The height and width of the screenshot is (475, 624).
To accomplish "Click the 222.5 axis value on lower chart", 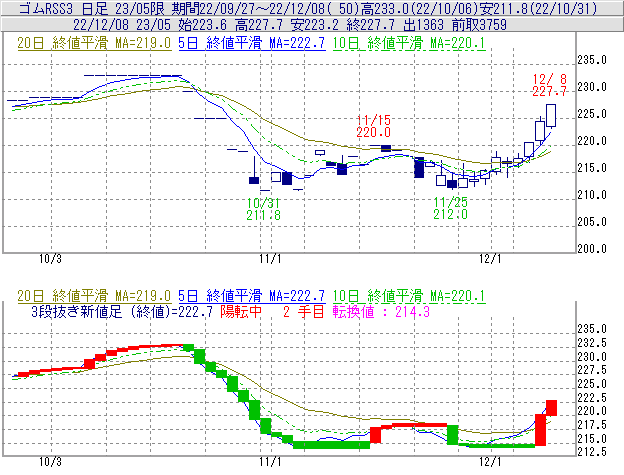I will pos(592,397).
